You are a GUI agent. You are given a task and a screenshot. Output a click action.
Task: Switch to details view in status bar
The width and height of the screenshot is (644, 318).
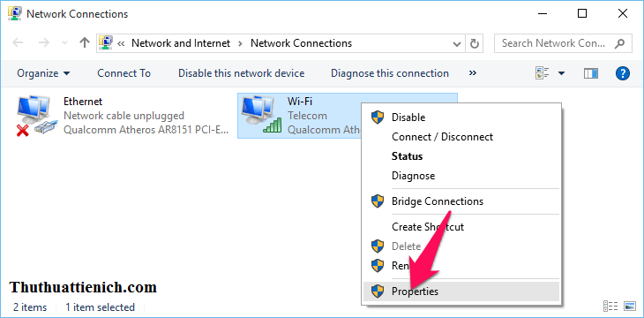610,306
